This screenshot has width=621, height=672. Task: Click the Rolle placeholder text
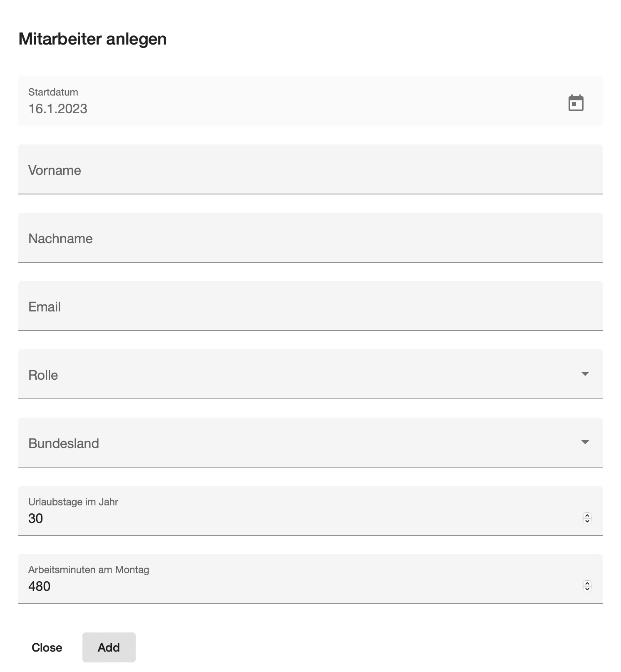click(x=43, y=375)
